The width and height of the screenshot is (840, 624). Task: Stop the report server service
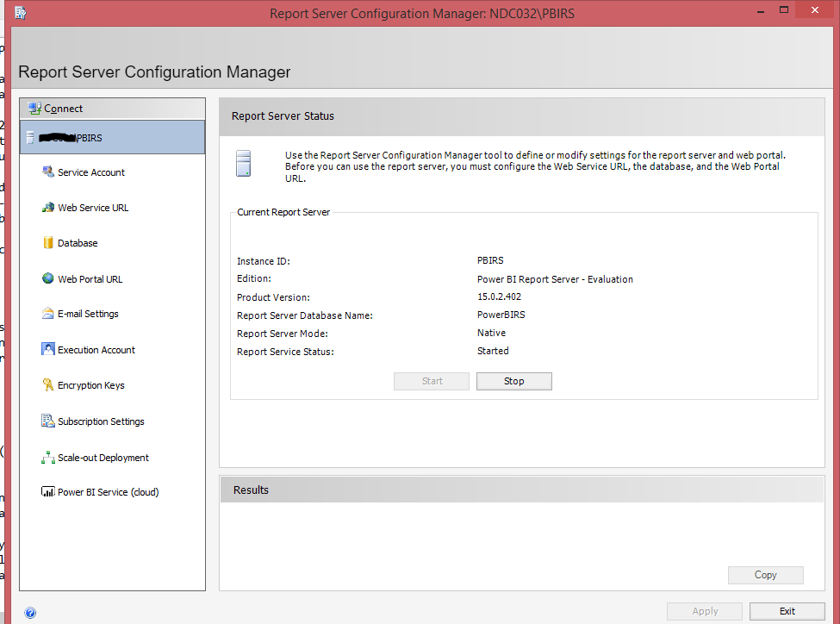point(513,381)
